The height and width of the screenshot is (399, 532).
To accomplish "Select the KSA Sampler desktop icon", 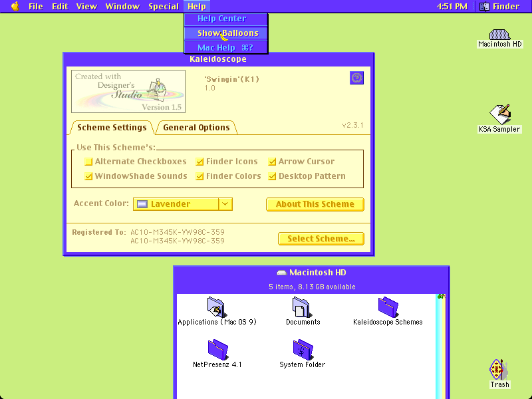I will click(x=500, y=114).
